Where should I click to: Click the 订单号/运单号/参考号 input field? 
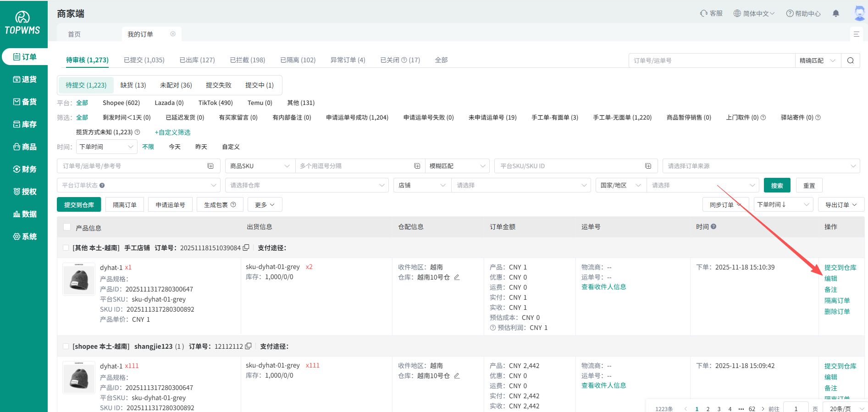133,166
